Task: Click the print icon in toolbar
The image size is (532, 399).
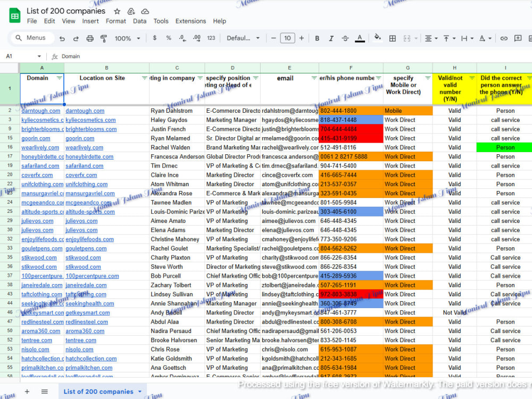Action: 90,38
